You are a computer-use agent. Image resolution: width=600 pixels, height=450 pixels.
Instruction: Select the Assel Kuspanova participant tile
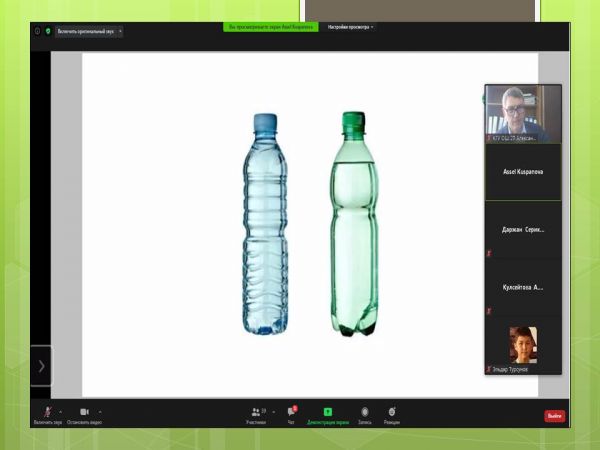[523, 172]
